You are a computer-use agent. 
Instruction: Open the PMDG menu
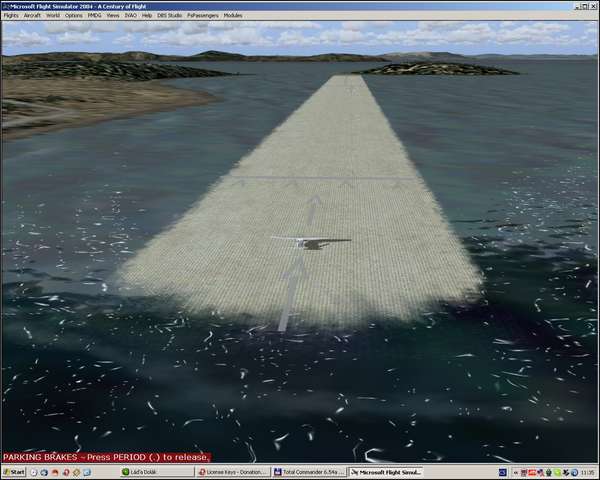pos(95,15)
